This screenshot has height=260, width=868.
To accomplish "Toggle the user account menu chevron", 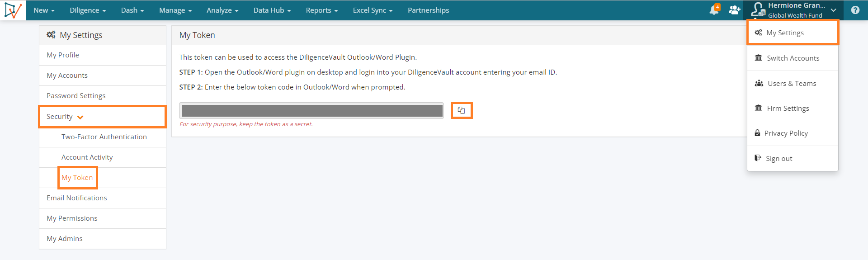I will click(834, 10).
